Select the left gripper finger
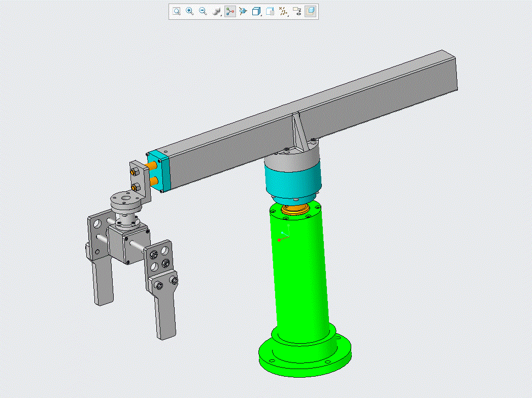 102,282
